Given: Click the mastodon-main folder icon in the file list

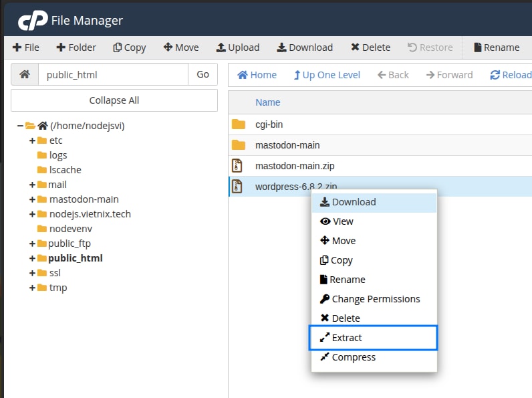Looking at the screenshot, I should pyautogui.click(x=239, y=145).
